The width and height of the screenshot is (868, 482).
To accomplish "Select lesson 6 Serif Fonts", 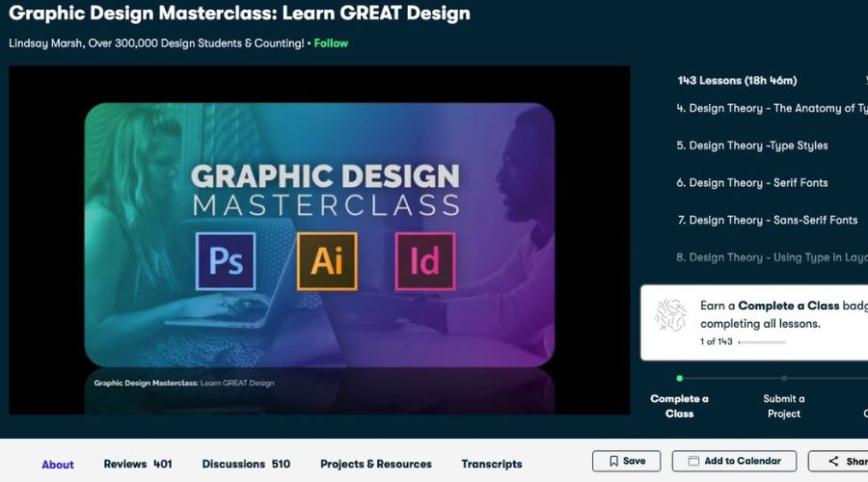I will 751,182.
